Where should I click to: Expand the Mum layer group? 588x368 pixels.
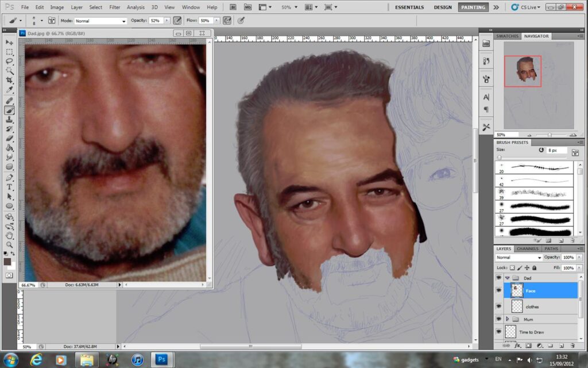(508, 319)
